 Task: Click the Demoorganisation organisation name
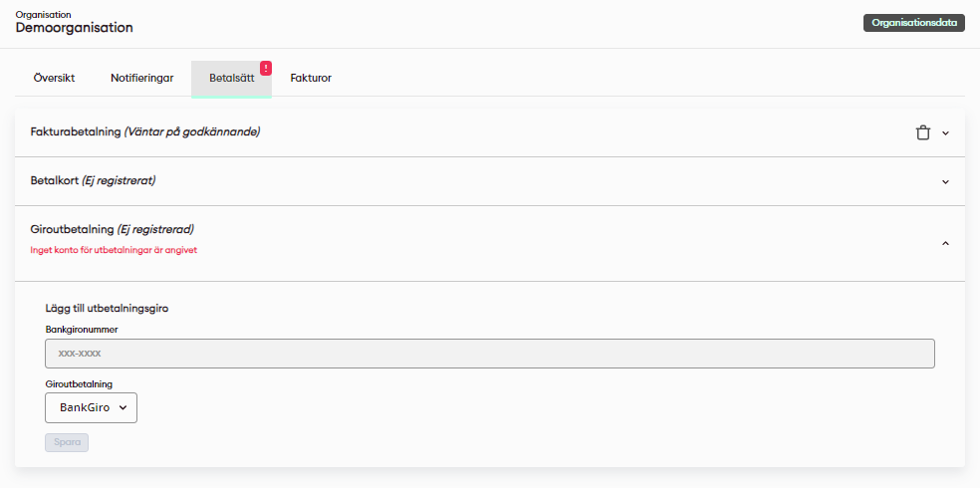point(74,28)
